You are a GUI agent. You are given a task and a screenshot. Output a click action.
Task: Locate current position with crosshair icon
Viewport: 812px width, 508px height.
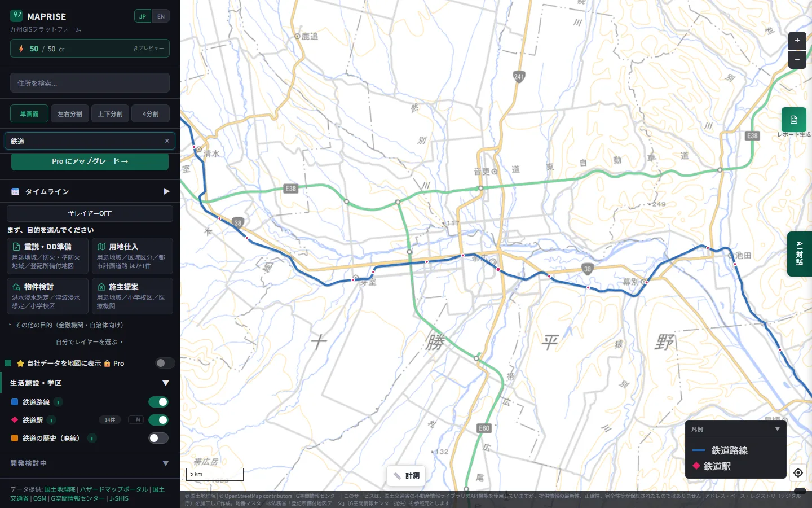tap(798, 472)
